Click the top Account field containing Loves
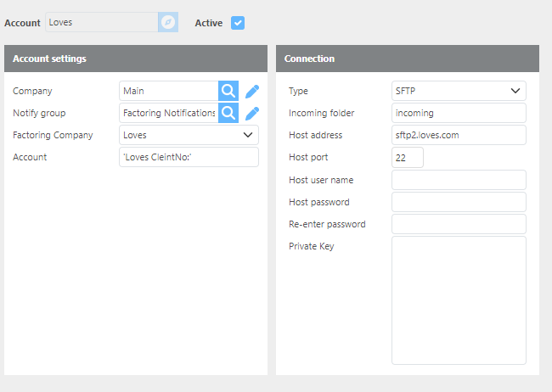552x392 pixels. pyautogui.click(x=102, y=22)
